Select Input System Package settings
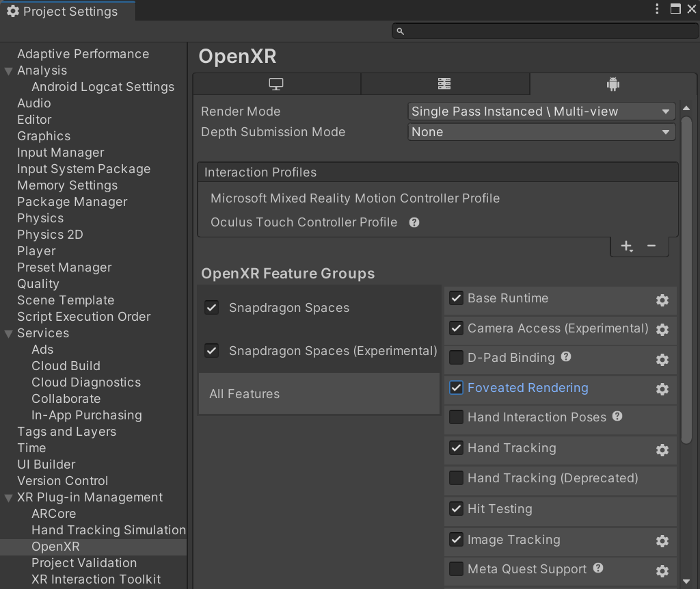The height and width of the screenshot is (589, 700). point(84,169)
